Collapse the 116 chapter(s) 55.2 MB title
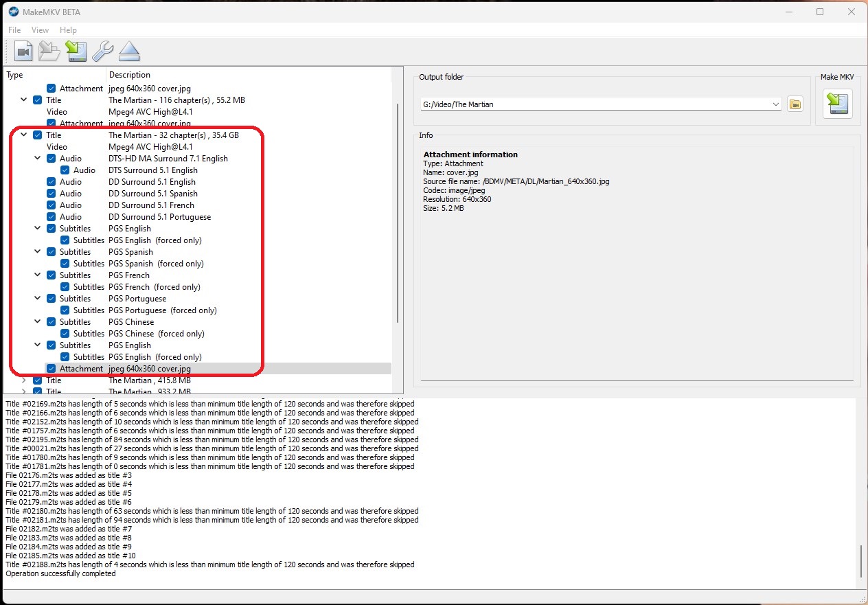868x605 pixels. point(24,100)
